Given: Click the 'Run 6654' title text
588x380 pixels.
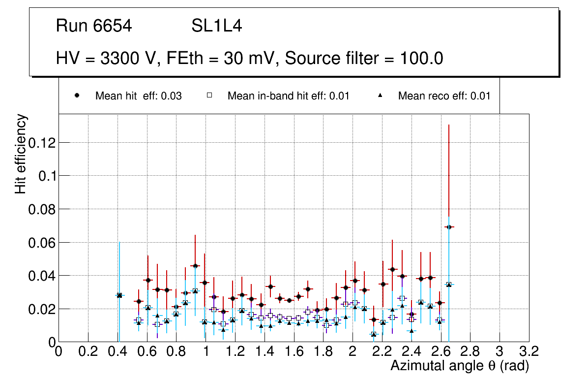Looking at the screenshot, I should click(94, 26).
